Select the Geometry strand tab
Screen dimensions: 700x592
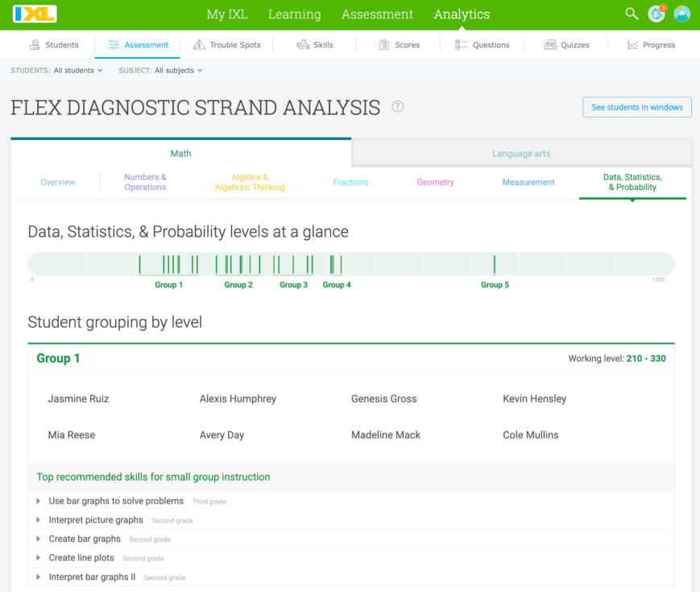pos(435,182)
